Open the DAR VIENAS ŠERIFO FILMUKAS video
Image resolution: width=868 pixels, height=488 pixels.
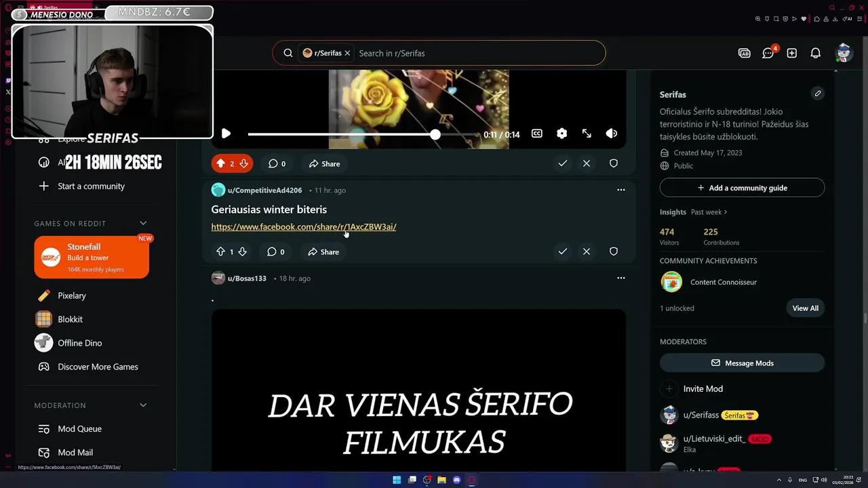coord(418,390)
